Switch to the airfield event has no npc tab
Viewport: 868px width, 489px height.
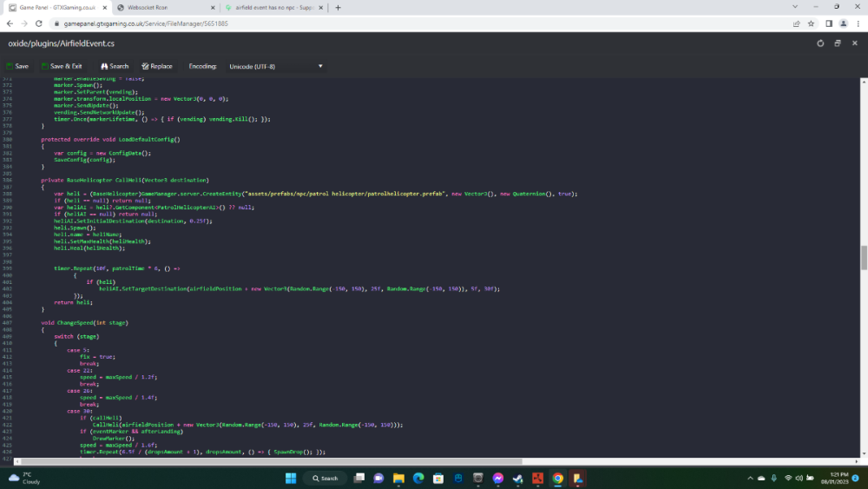[x=274, y=8]
